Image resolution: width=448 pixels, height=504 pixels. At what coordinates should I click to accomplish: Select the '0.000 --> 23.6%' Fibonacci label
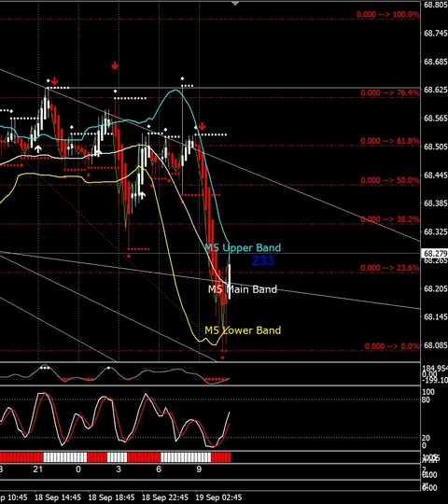coord(390,268)
